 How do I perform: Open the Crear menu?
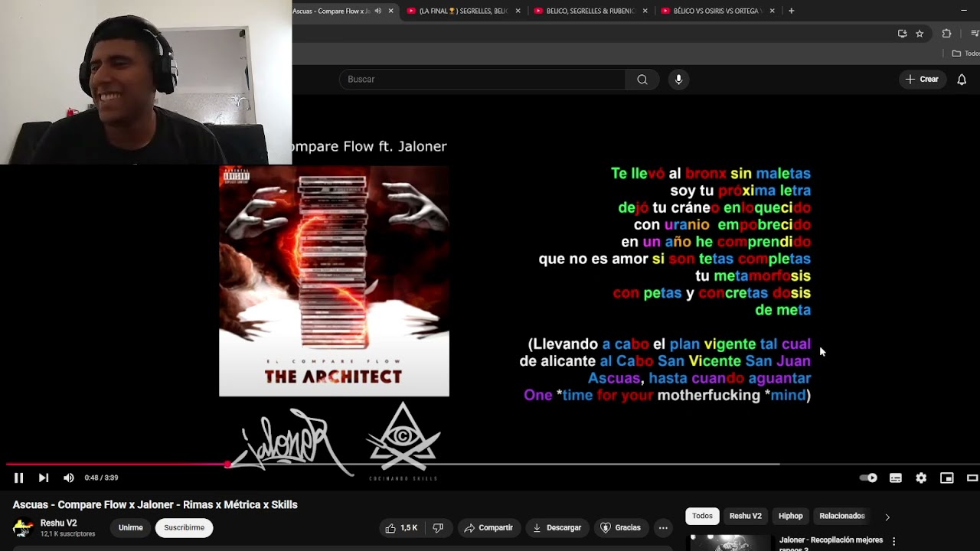coord(922,80)
